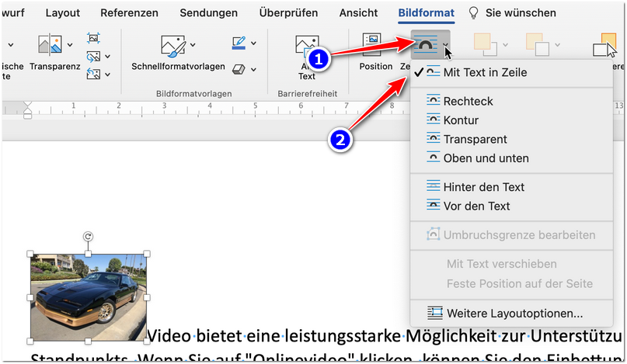Choose Kontur wrapping from the menu
627x364 pixels.
pyautogui.click(x=461, y=120)
